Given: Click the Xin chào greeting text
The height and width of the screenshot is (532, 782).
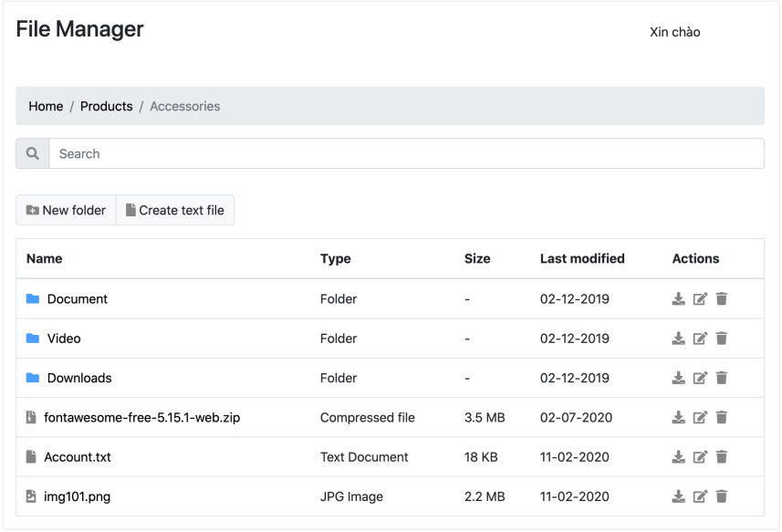Looking at the screenshot, I should (x=674, y=32).
